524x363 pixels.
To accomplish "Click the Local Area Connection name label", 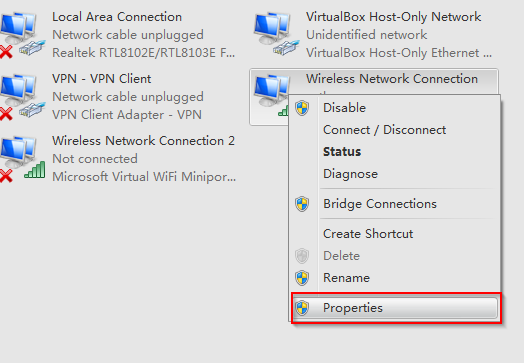I will click(117, 17).
